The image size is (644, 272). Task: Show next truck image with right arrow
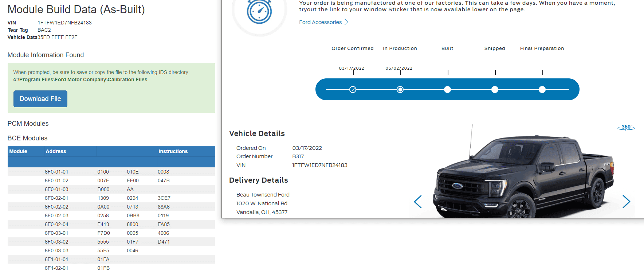(626, 202)
